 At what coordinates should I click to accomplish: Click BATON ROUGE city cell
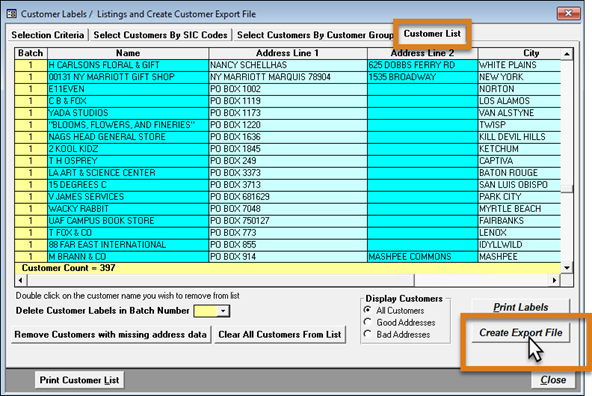(x=520, y=173)
